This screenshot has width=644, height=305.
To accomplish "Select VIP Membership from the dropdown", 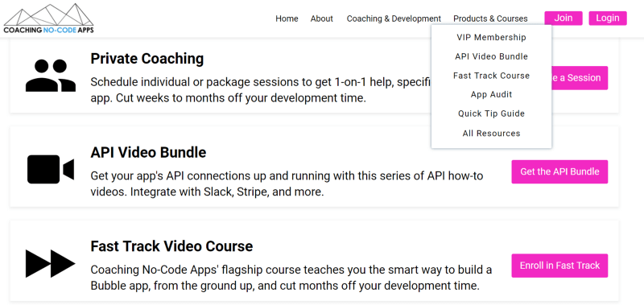I will click(x=491, y=37).
